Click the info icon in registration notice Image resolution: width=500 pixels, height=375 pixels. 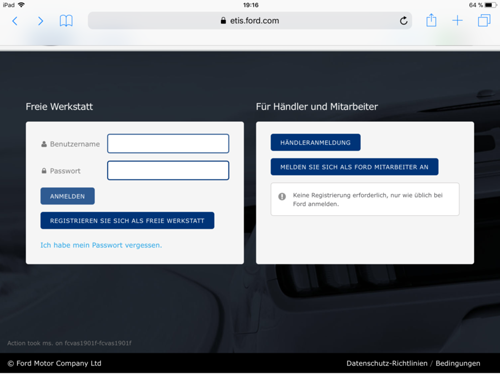[x=282, y=196]
